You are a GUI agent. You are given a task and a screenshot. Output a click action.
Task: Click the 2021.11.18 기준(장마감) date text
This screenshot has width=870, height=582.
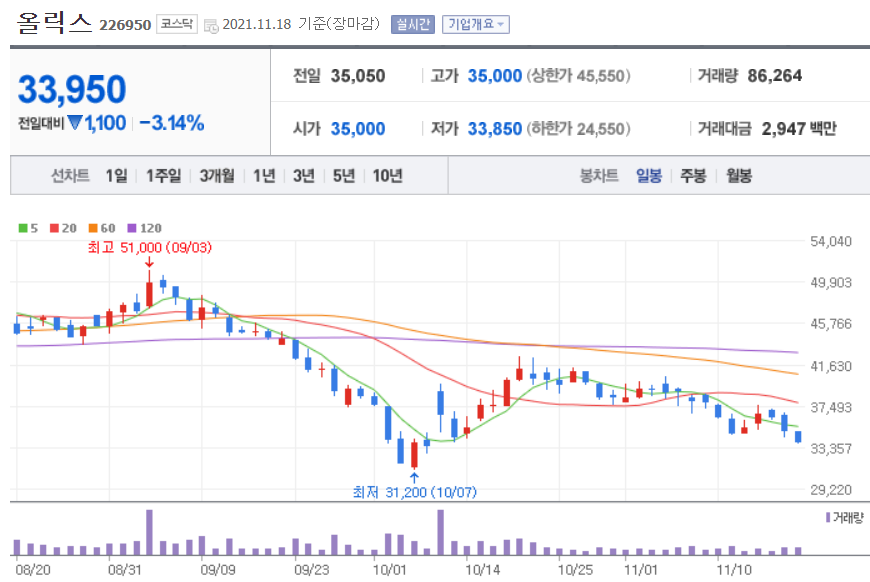click(301, 24)
